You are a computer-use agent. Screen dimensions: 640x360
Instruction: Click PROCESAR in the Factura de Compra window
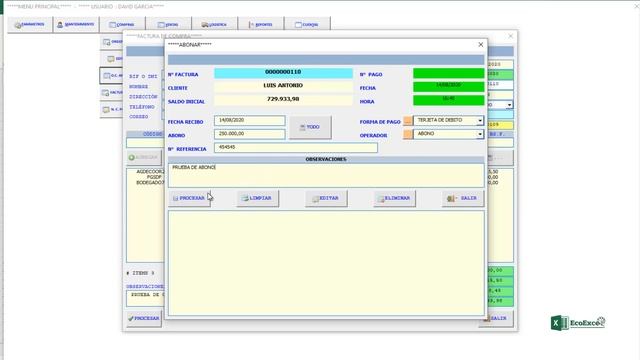pyautogui.click(x=144, y=318)
